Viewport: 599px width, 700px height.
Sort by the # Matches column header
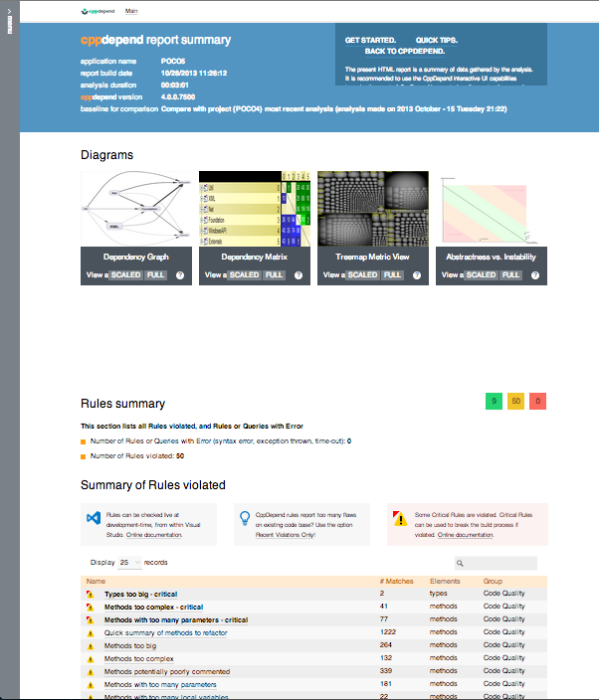tap(396, 582)
